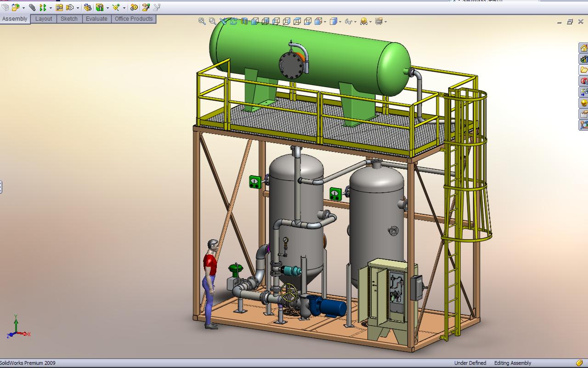The width and height of the screenshot is (588, 368).
Task: Open the View Orientation dropdown arrow
Action: tap(325, 22)
